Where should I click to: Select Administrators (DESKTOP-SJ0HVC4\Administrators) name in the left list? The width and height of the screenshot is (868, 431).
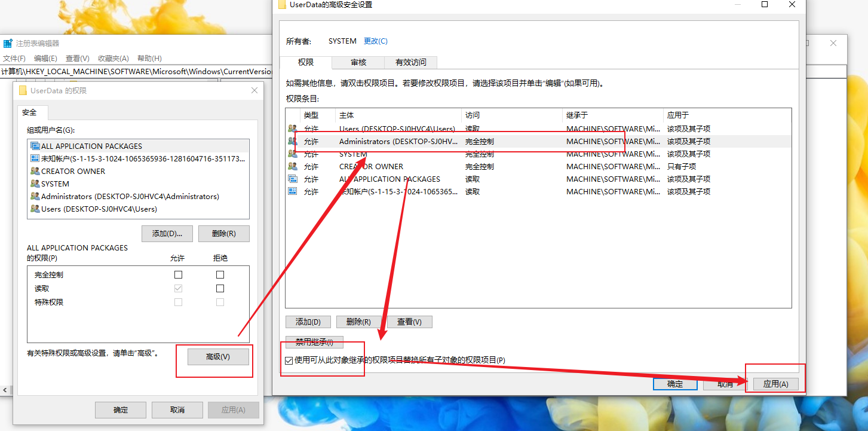[130, 196]
